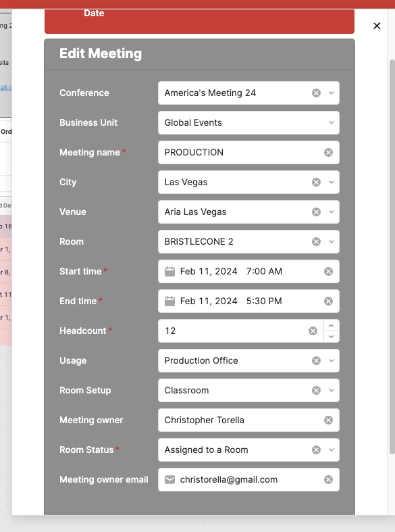Image resolution: width=395 pixels, height=532 pixels.
Task: Click the End time Feb 11, 2024 date
Action: 209,301
